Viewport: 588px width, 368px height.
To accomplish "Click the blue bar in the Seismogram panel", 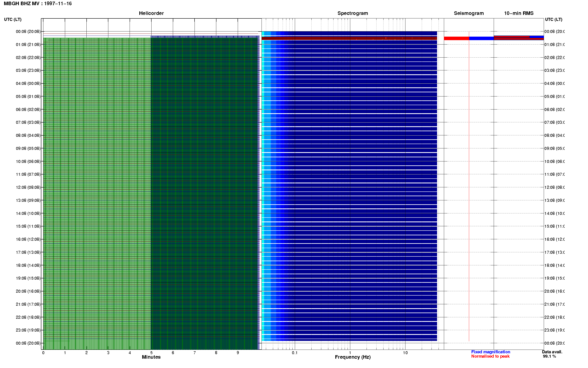I will click(481, 38).
